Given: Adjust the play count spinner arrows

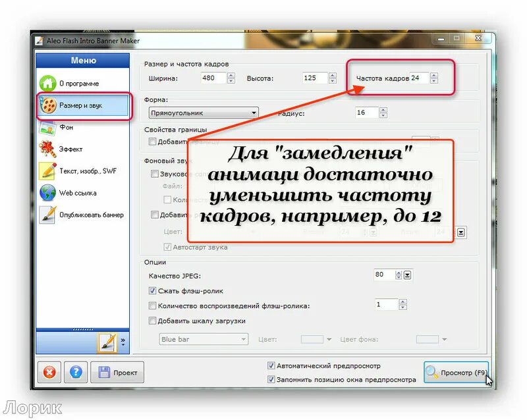Looking at the screenshot, I should pyautogui.click(x=402, y=304).
